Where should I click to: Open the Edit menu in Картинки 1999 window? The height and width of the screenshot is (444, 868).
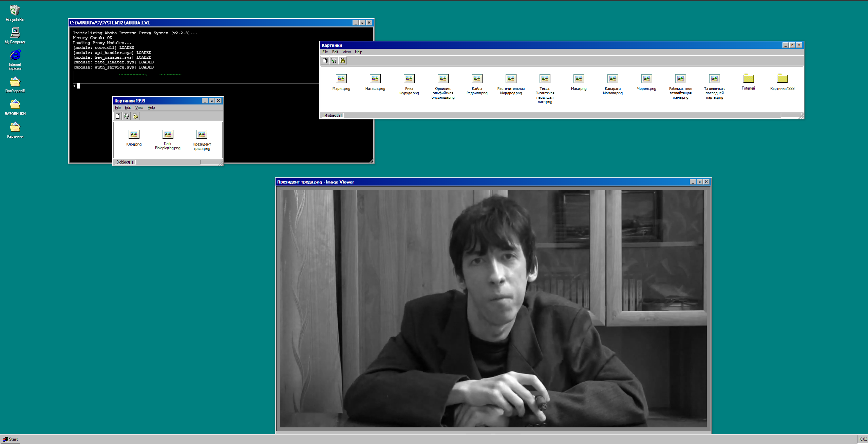128,108
